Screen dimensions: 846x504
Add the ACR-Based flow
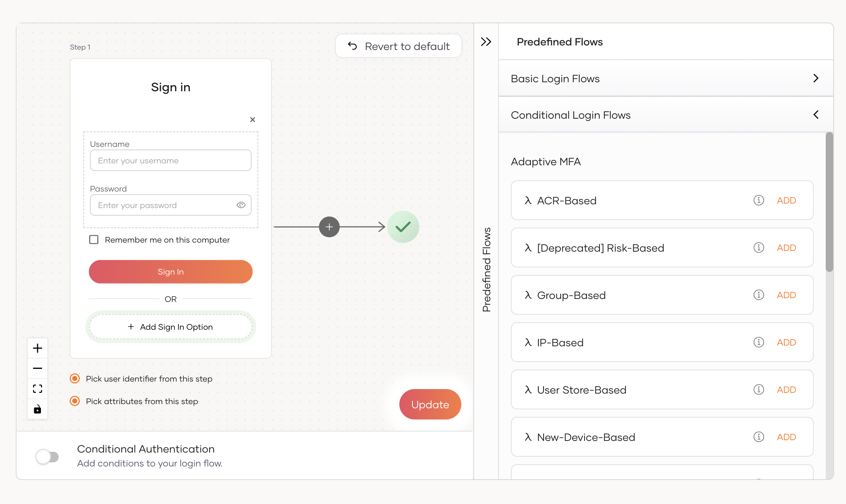(x=786, y=201)
